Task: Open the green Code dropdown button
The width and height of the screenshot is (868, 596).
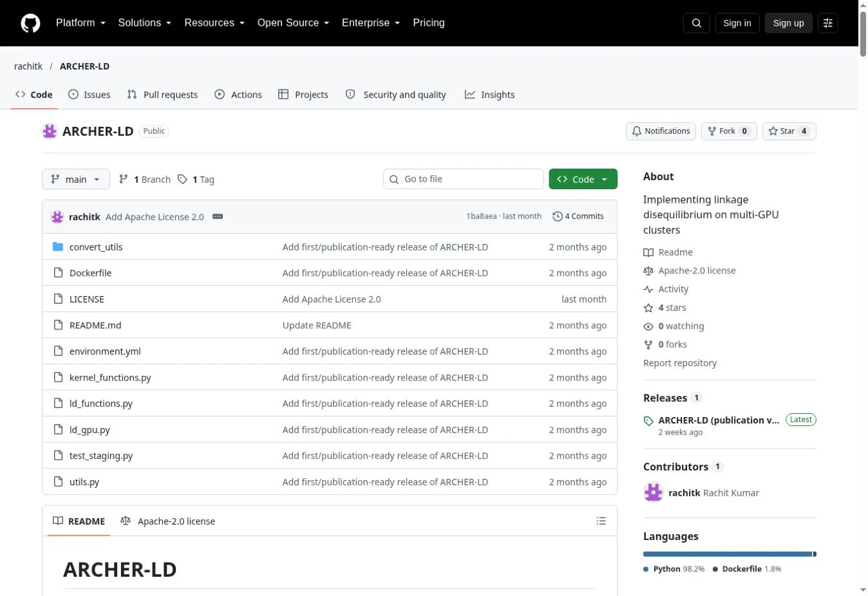Action: [x=583, y=180]
